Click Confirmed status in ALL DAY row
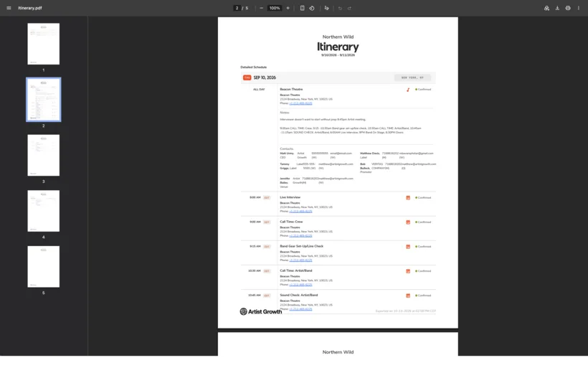588x368 pixels. point(423,90)
